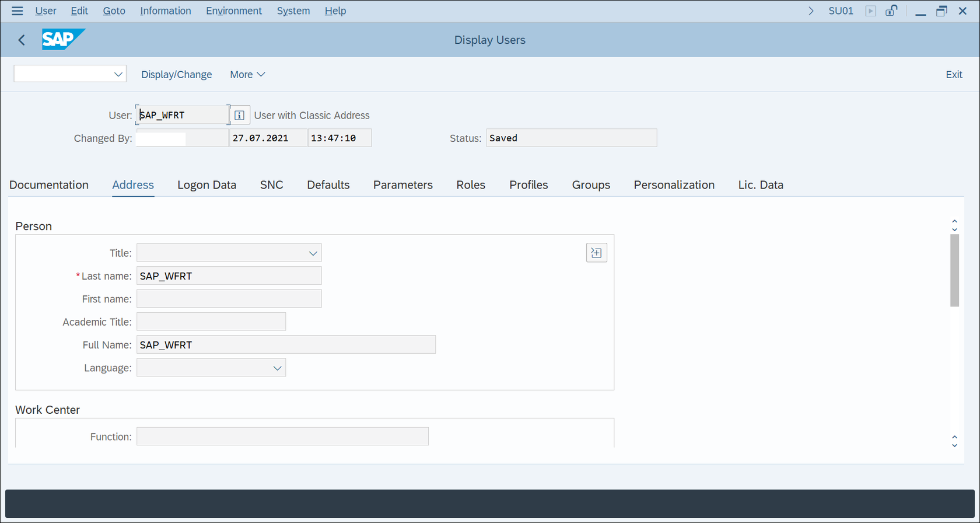Click the SU01 transaction code text
Screen dimensions: 980x523
(x=841, y=11)
